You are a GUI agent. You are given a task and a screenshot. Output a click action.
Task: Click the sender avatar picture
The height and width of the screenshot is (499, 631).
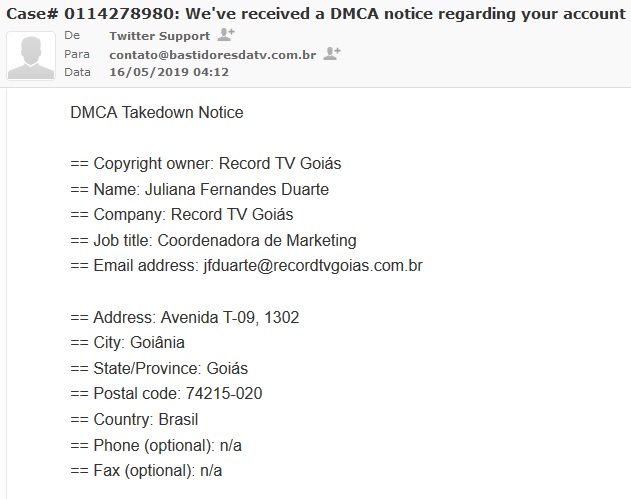tap(31, 55)
